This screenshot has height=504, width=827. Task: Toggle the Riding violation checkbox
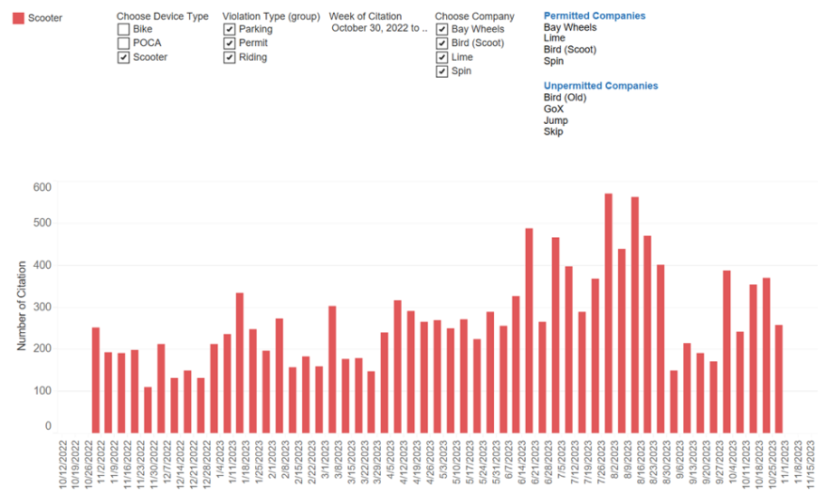[x=230, y=58]
